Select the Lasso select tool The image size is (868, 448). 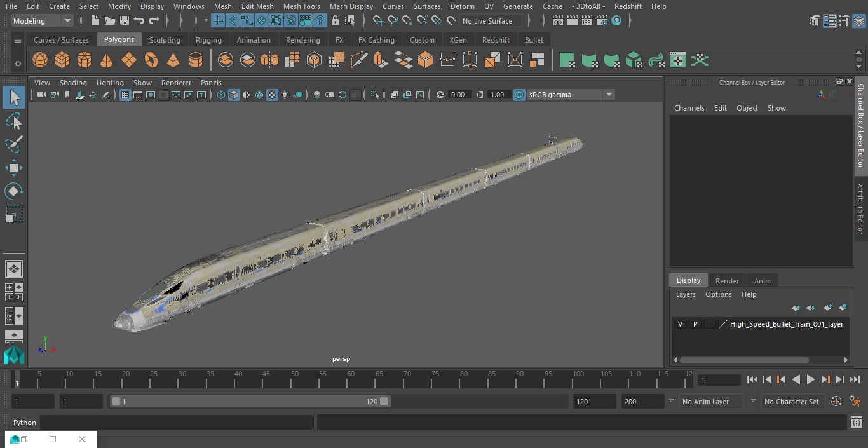[14, 121]
